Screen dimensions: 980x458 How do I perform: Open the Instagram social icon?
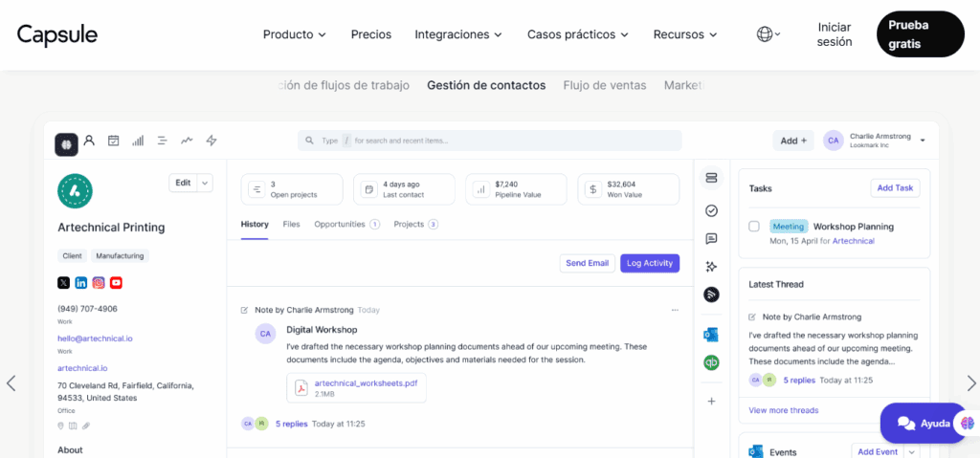click(99, 283)
